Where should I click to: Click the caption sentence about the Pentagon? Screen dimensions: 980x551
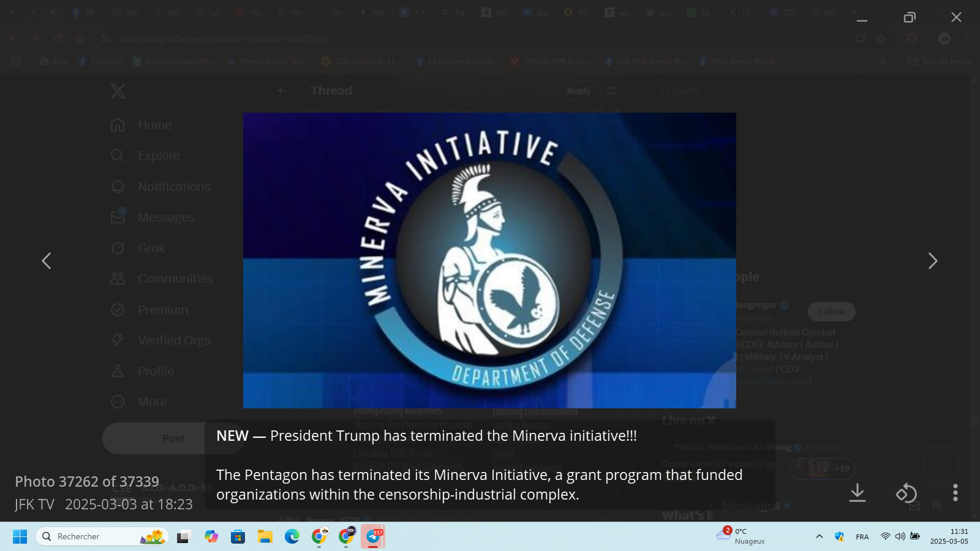tap(479, 484)
